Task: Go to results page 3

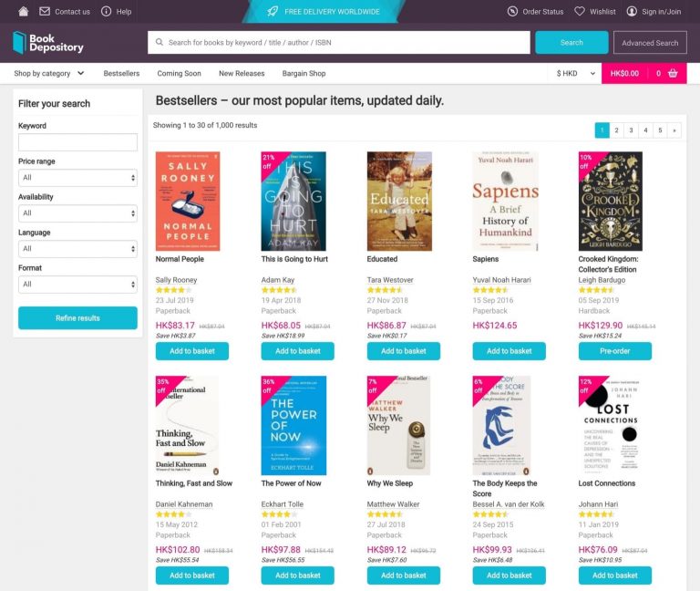Action: (x=631, y=130)
